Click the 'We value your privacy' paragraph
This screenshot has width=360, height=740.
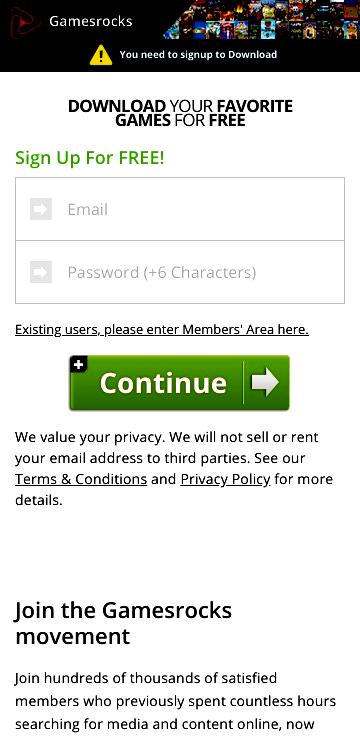click(174, 469)
